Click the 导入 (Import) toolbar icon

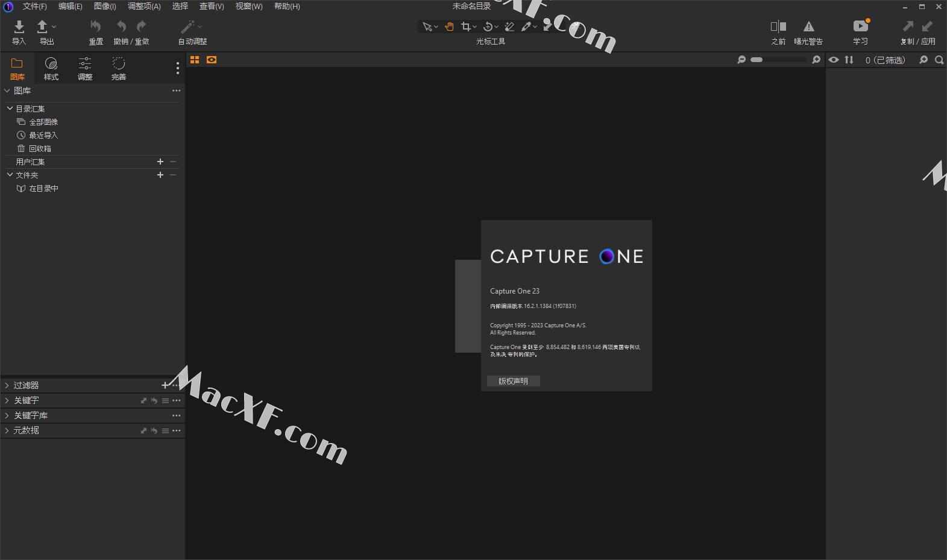(x=19, y=27)
